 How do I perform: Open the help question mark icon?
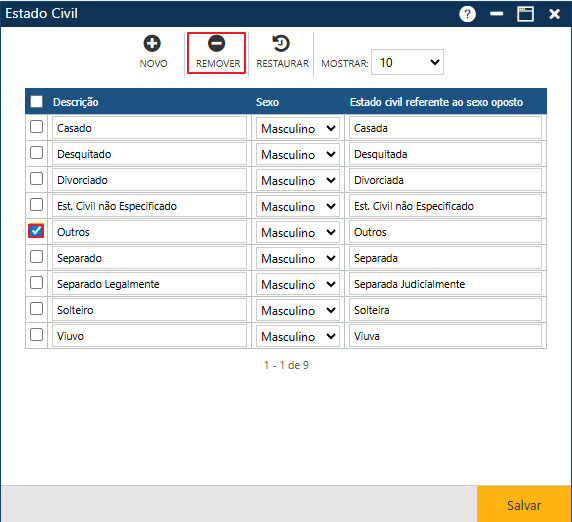point(467,14)
